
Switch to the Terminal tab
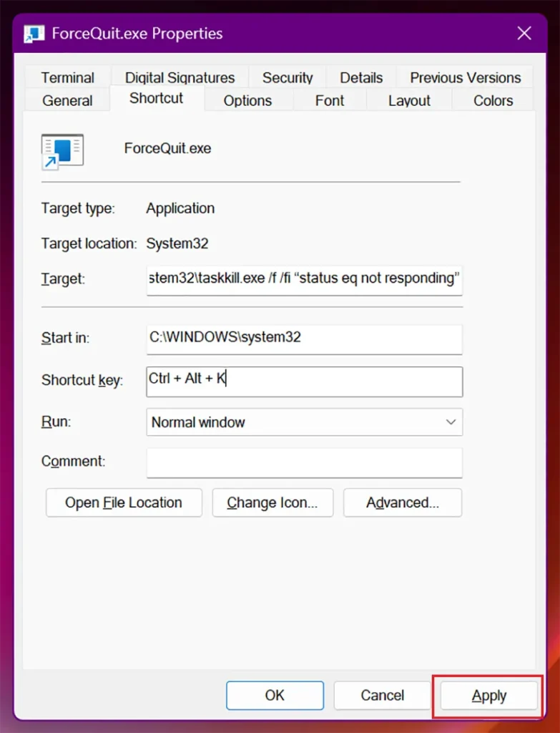pos(68,77)
